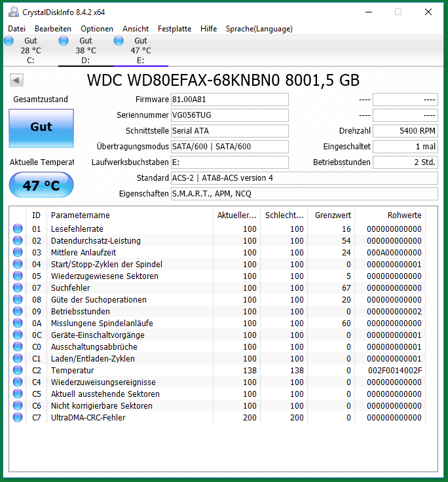Click the Eigenschaften field S.M.A.R.T., APM, NCQ
Screen dimensions: 448x482
(x=305, y=194)
